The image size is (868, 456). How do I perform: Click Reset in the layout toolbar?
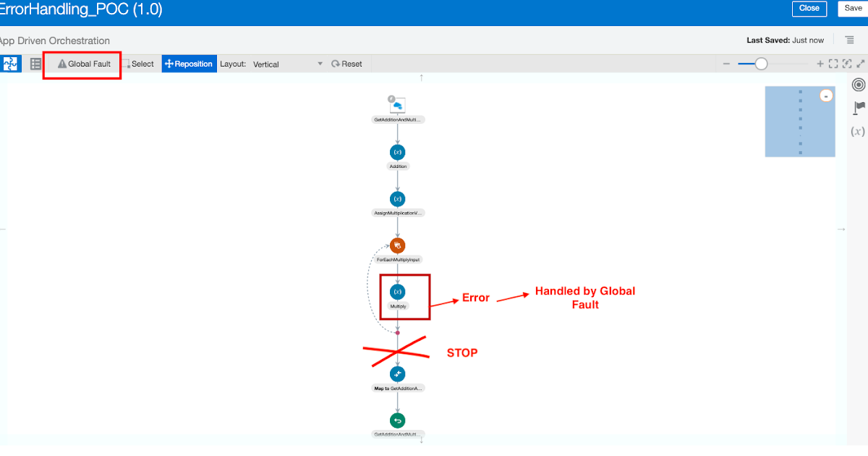tap(347, 64)
